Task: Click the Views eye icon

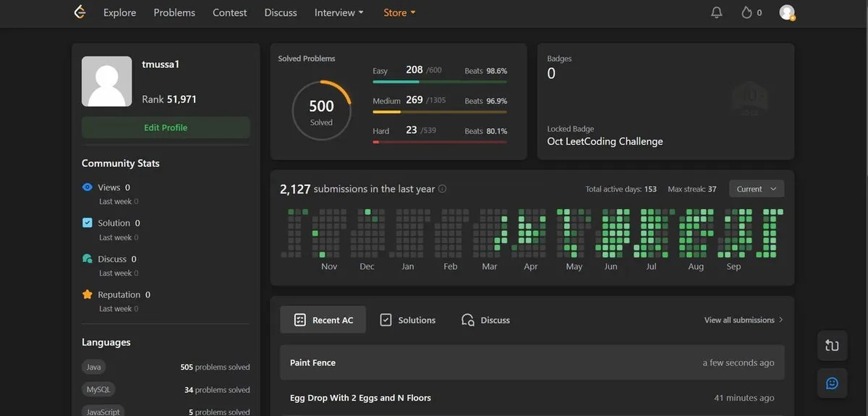Action: 88,187
